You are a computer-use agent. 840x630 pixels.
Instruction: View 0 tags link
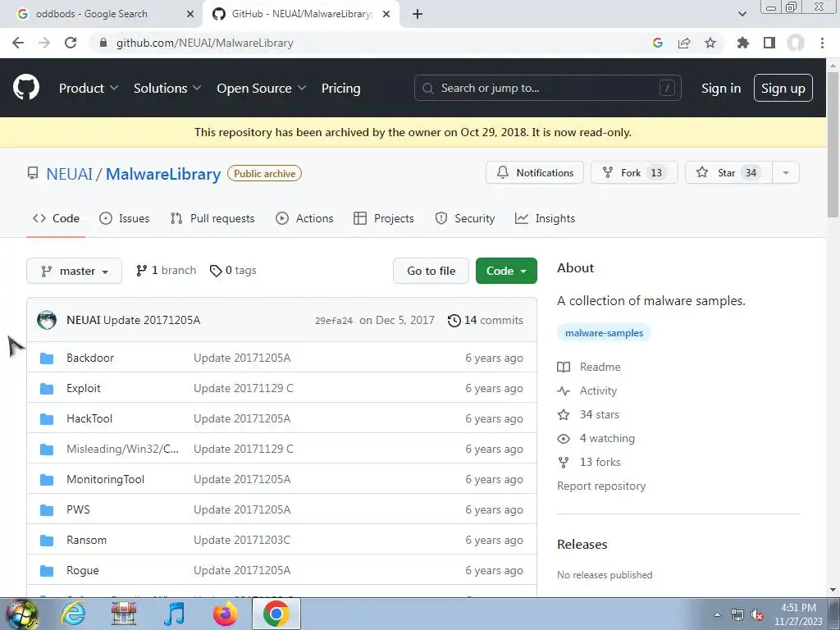click(x=233, y=271)
